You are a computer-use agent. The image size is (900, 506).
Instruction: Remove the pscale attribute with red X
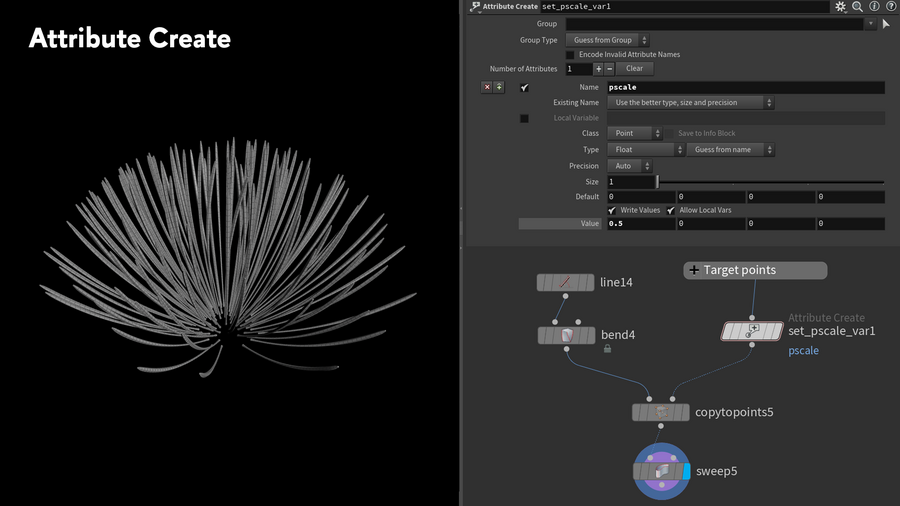(487, 87)
